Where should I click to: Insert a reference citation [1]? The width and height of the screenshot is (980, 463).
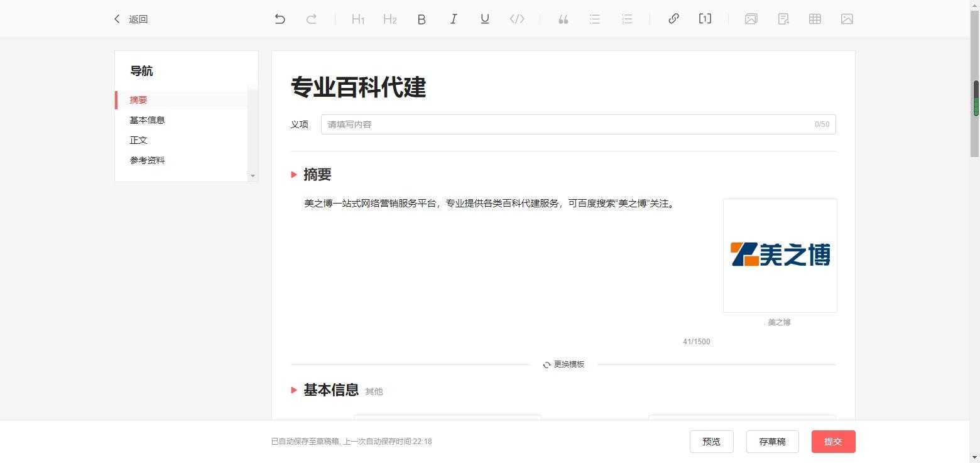click(705, 19)
